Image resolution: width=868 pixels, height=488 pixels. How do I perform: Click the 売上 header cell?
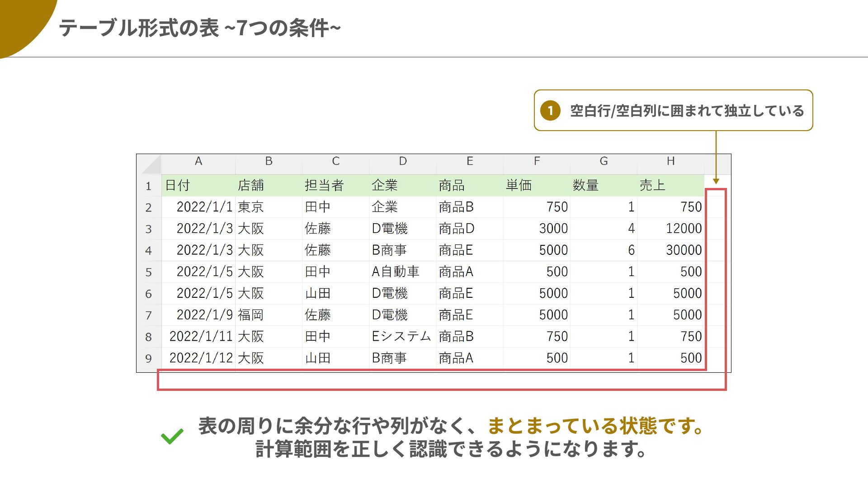coord(671,185)
